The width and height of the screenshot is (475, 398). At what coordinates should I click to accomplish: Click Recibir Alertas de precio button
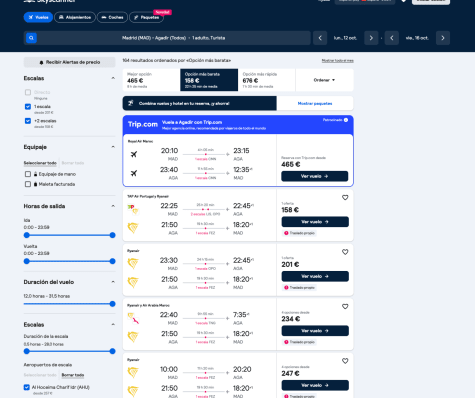click(69, 62)
